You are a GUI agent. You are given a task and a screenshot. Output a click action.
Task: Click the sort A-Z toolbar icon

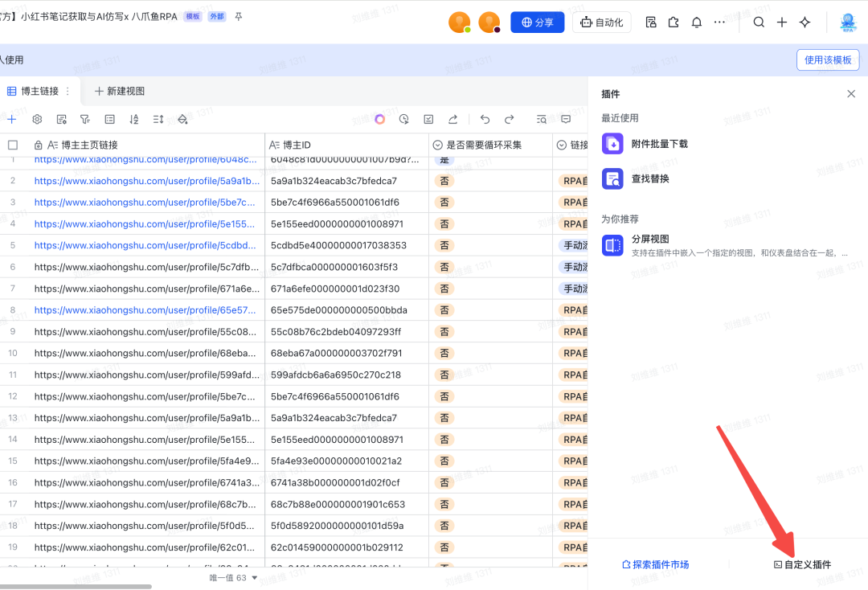pyautogui.click(x=134, y=119)
